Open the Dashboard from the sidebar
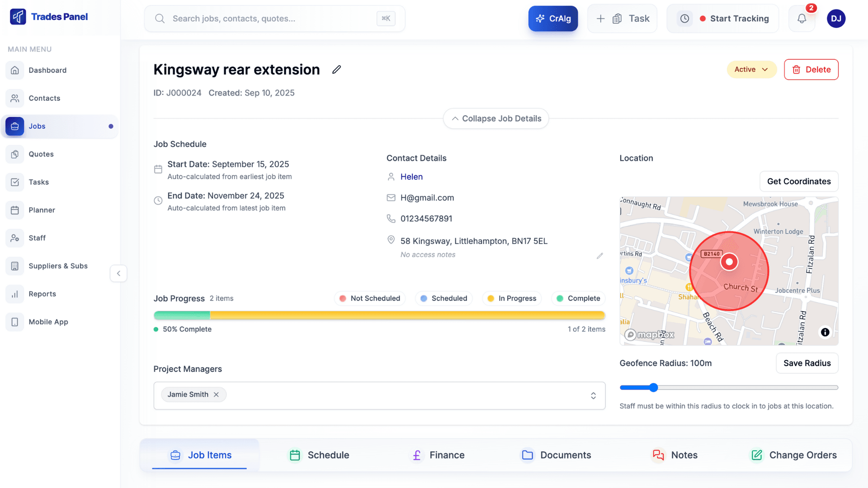 47,70
